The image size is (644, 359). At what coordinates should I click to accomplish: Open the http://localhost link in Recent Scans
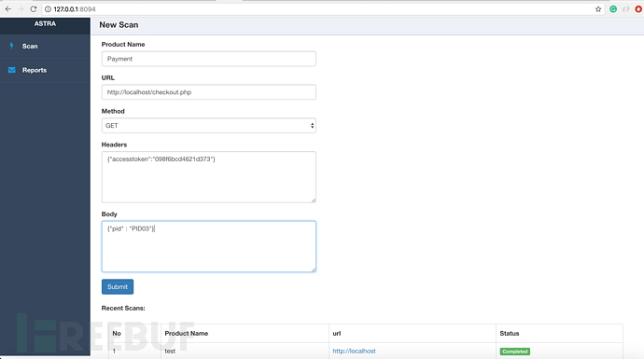[x=354, y=351]
